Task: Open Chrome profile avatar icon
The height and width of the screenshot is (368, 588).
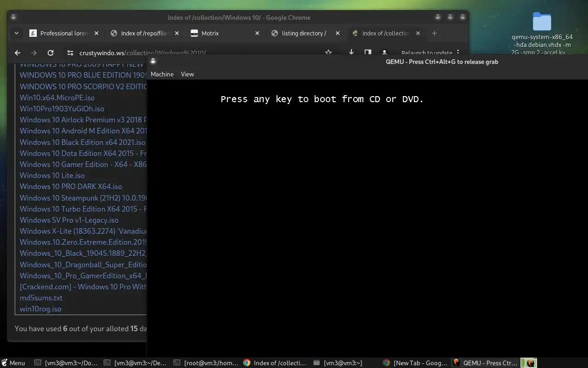Action: coord(384,52)
